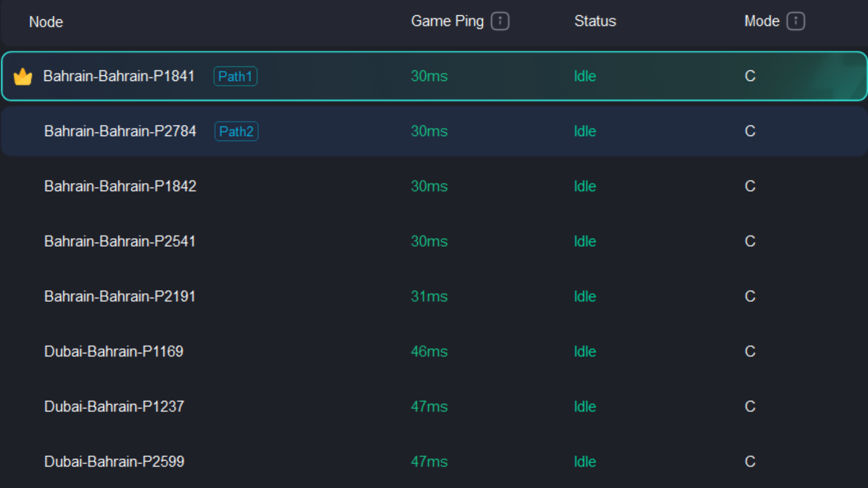Choose the Dubai-Bahrain-P1169 node
868x488 pixels.
(x=113, y=351)
